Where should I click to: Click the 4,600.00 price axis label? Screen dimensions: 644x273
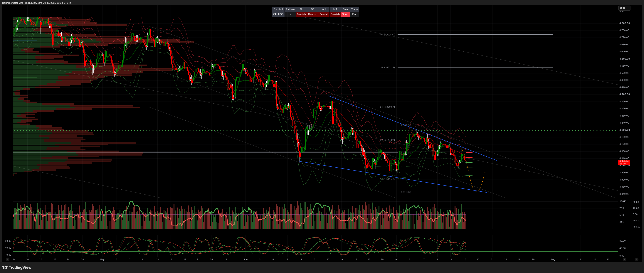coord(625,59)
